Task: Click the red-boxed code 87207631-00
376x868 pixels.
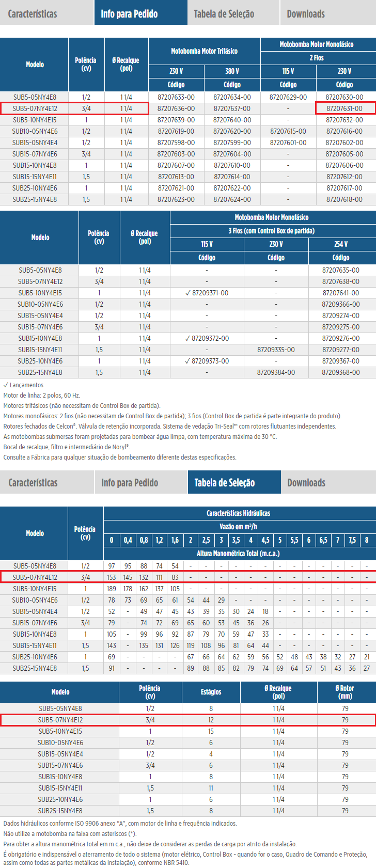Action: click(344, 108)
